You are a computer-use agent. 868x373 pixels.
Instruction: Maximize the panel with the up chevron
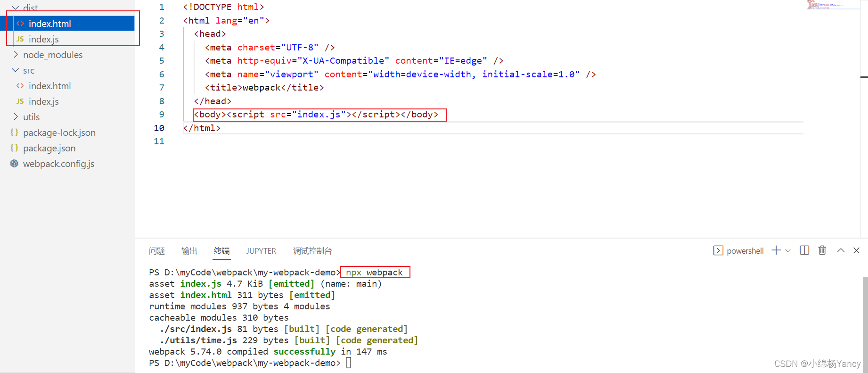[x=841, y=250]
